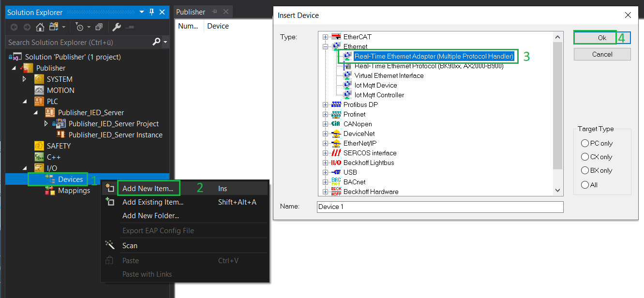Select the CX only target type
The height and width of the screenshot is (298, 644).
click(585, 157)
